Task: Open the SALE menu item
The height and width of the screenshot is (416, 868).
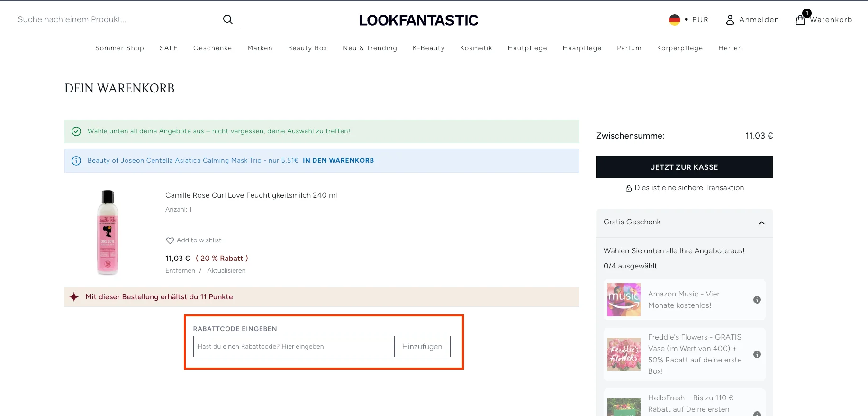Action: pos(169,48)
